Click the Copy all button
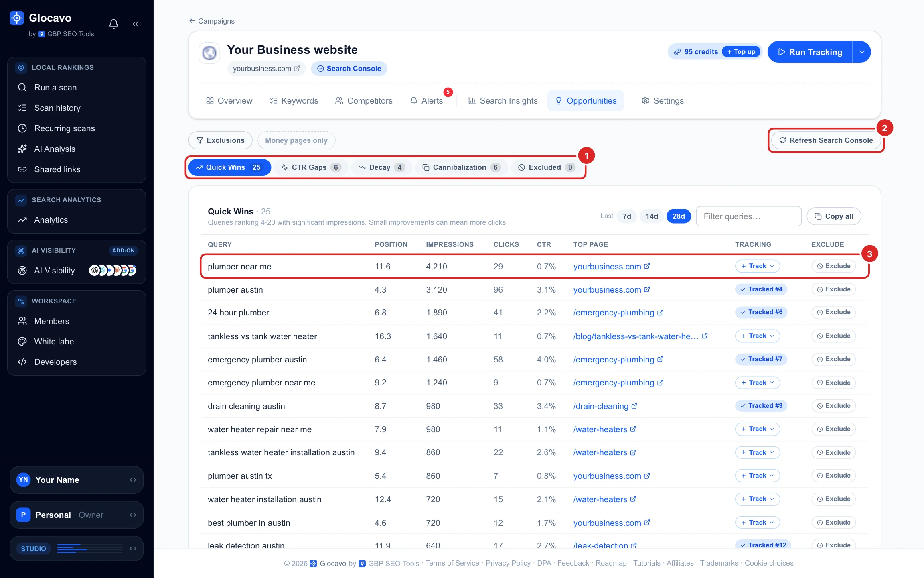924x578 pixels. click(834, 216)
